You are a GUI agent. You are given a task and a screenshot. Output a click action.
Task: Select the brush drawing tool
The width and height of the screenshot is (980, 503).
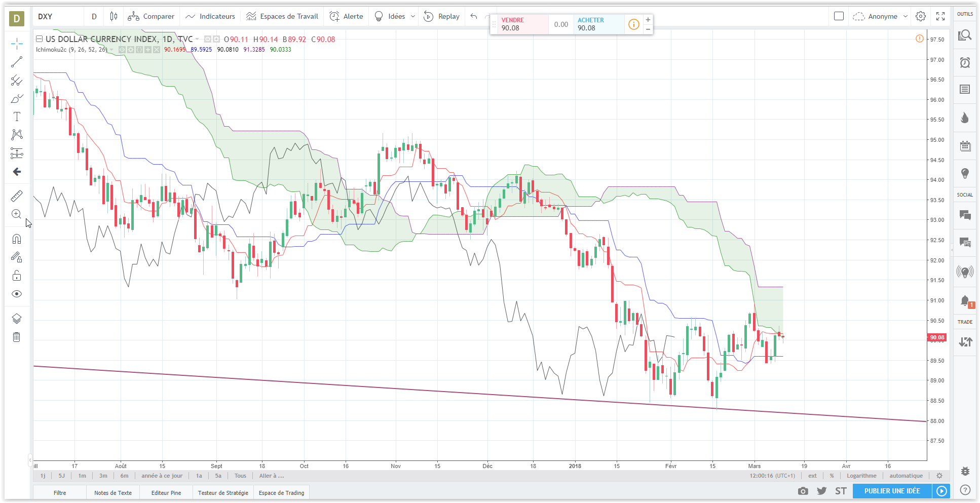pyautogui.click(x=17, y=98)
